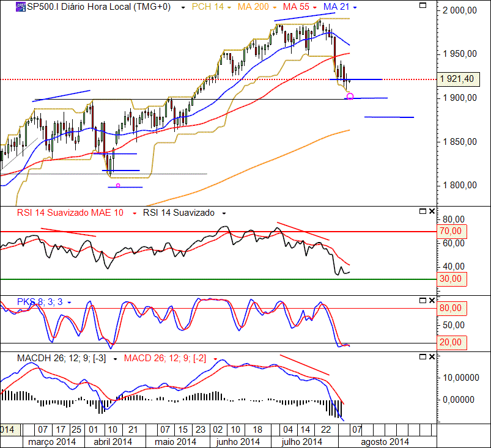Click the 1 950,00 price axis label
The image size is (491, 448).
pos(460,54)
